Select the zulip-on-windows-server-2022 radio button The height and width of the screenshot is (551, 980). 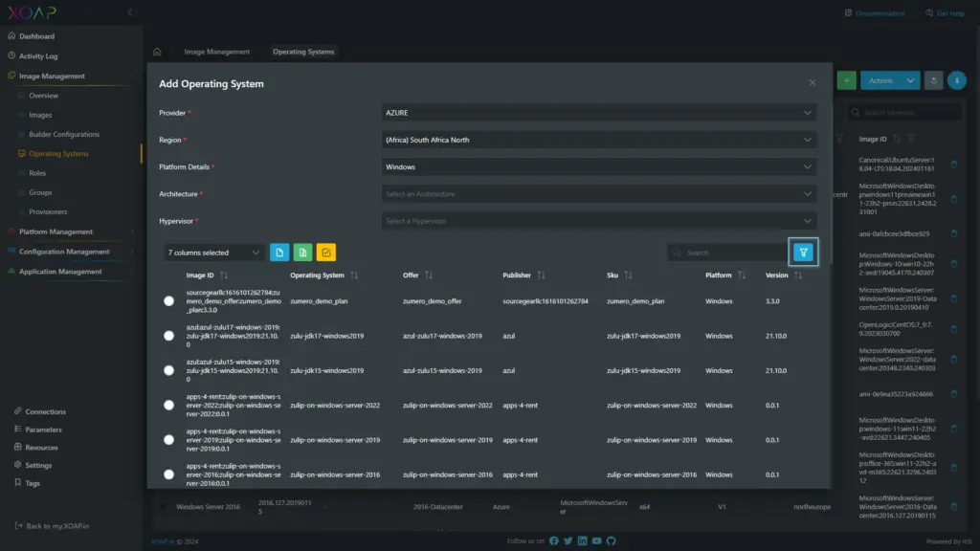pos(168,406)
